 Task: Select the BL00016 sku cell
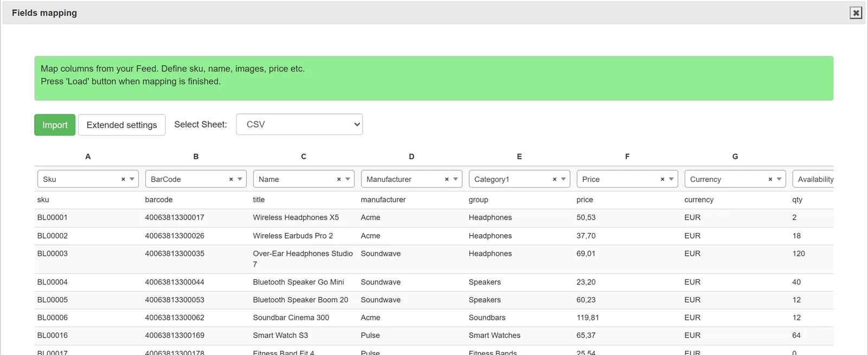click(53, 335)
